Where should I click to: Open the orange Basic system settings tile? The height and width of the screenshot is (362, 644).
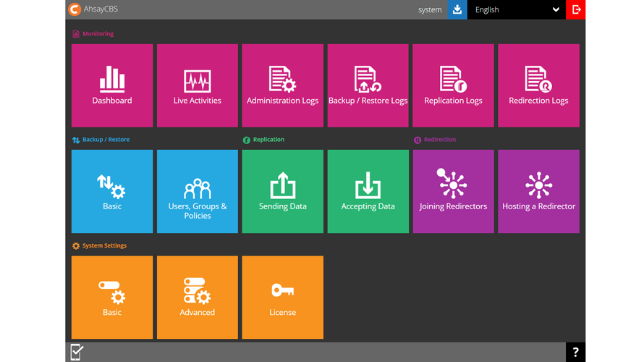(x=112, y=298)
